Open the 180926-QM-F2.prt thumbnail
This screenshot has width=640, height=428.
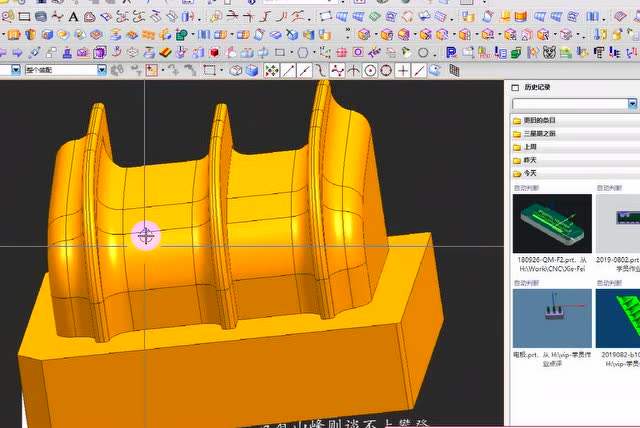551,224
